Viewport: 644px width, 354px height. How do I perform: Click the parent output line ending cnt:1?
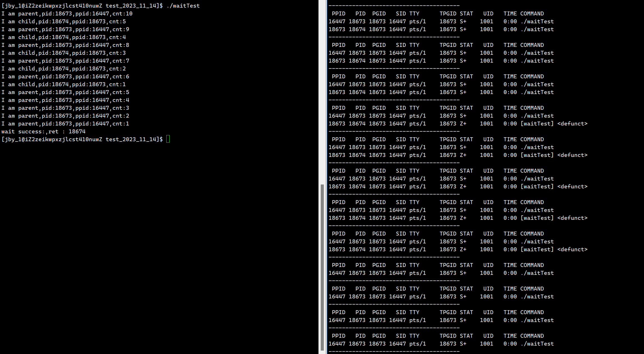tap(65, 124)
